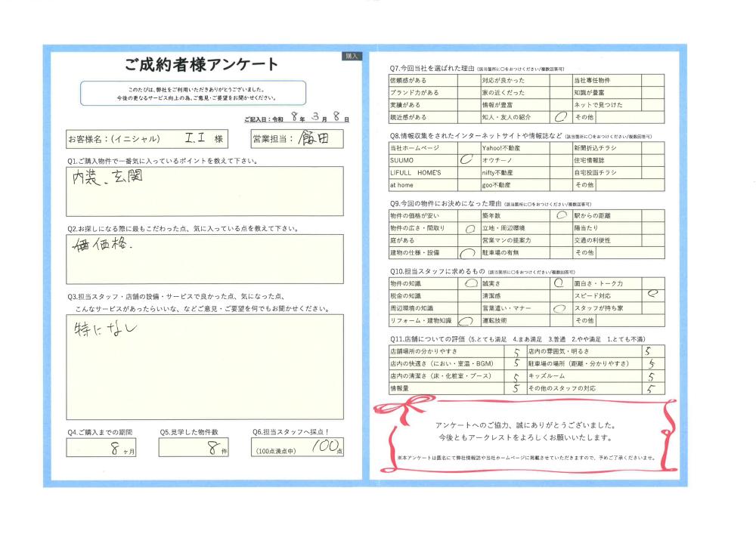Image resolution: width=756 pixels, height=534 pixels.
Task: Click the circled 知人・友人の紹介 answer box
Action: (561, 117)
